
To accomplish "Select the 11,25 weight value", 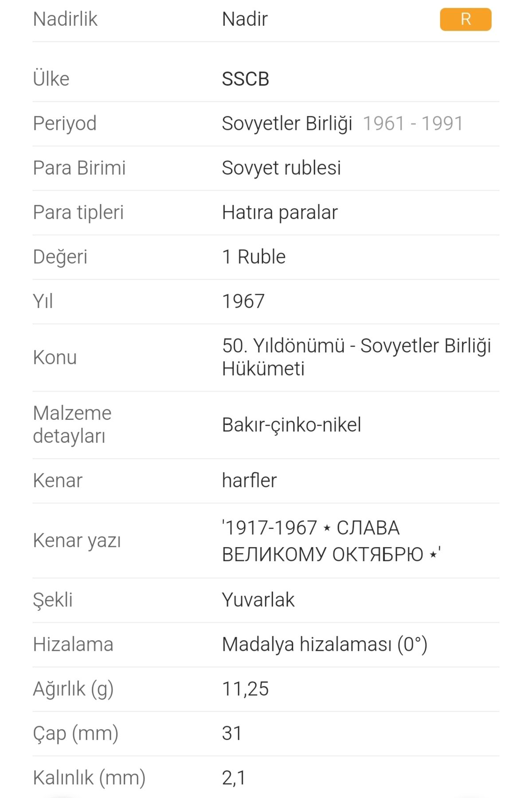I will (x=246, y=689).
